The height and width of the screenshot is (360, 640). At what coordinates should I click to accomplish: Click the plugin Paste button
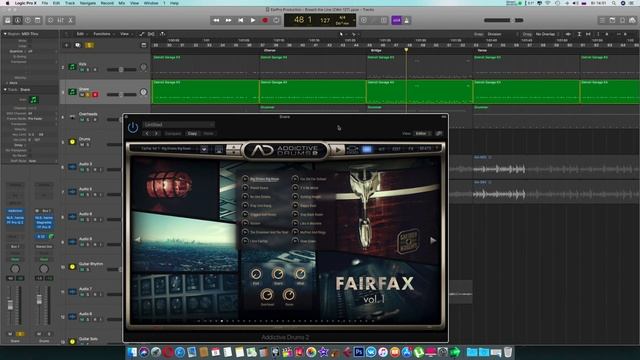(209, 133)
